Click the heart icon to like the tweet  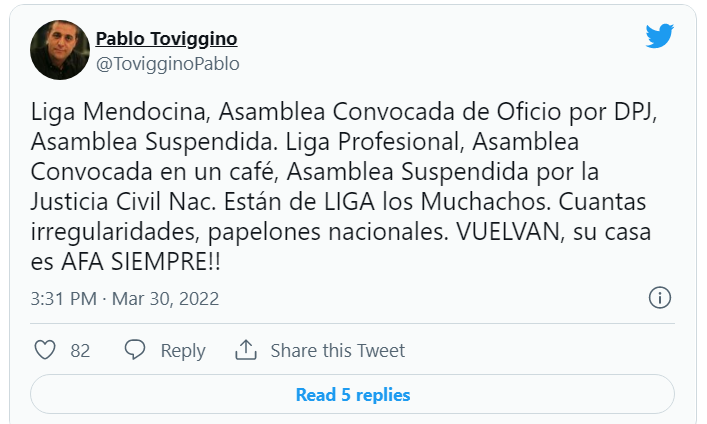[45, 350]
